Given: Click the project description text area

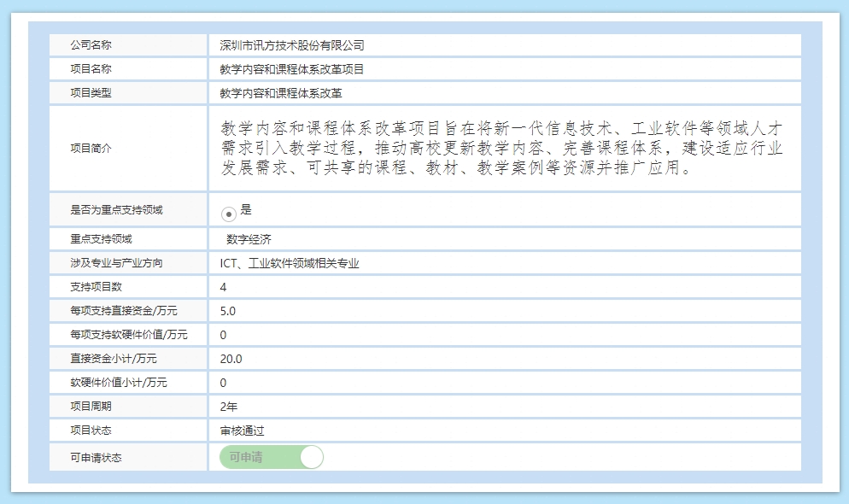Looking at the screenshot, I should [x=504, y=149].
